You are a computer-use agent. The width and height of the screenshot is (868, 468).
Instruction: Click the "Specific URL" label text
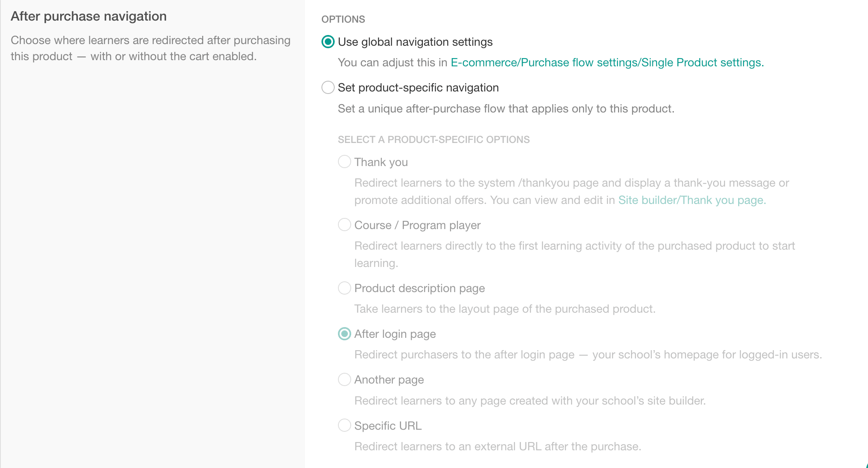click(387, 425)
